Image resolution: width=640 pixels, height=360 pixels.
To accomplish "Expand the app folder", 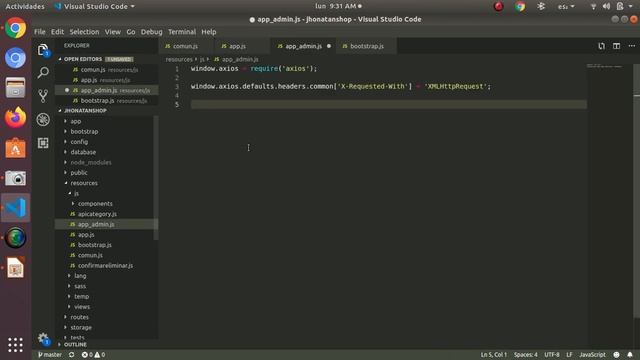I will point(76,121).
